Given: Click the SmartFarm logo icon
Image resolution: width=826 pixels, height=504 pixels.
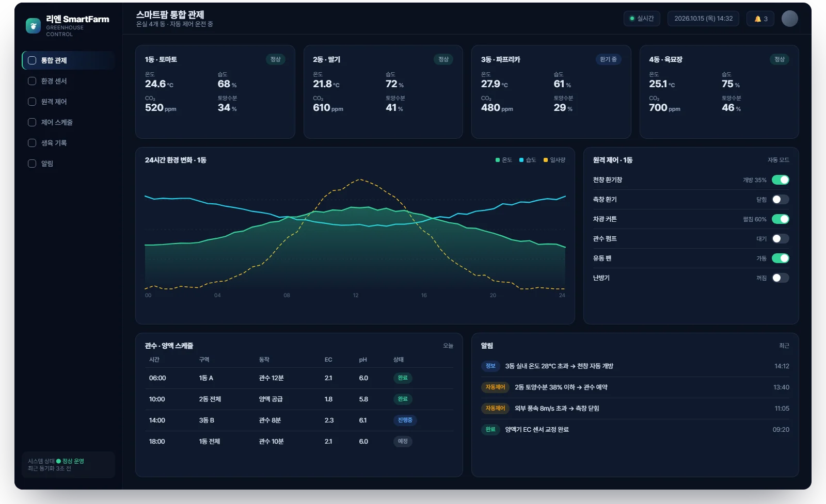Looking at the screenshot, I should [33, 26].
